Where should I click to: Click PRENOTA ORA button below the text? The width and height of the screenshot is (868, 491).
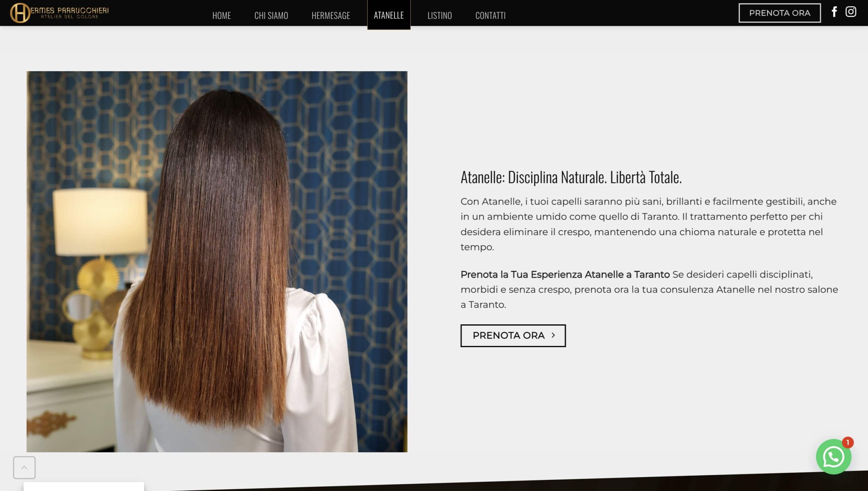(x=513, y=336)
